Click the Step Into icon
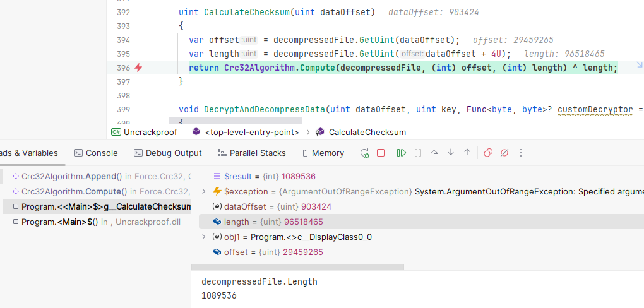The height and width of the screenshot is (308, 644). coord(451,153)
